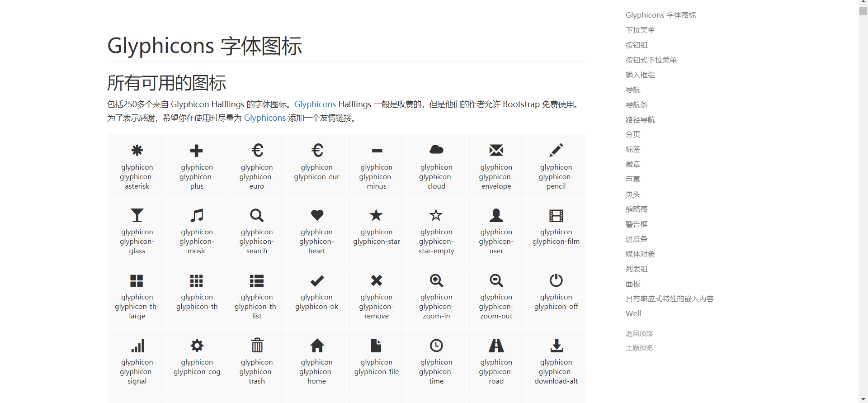Click the filled star glyphicon
The width and height of the screenshot is (868, 403).
tap(376, 215)
